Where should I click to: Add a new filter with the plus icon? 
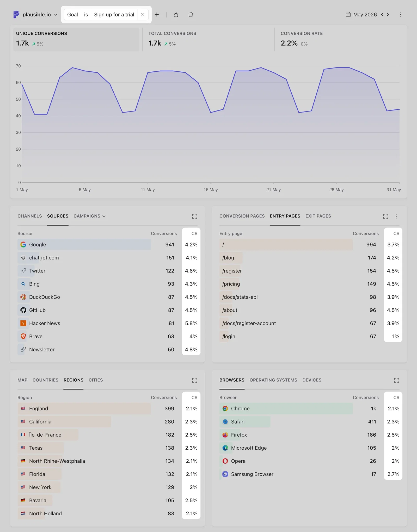pos(157,15)
